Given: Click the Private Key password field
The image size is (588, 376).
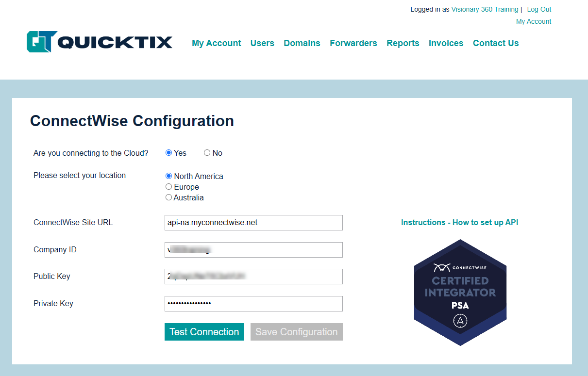Looking at the screenshot, I should [253, 304].
